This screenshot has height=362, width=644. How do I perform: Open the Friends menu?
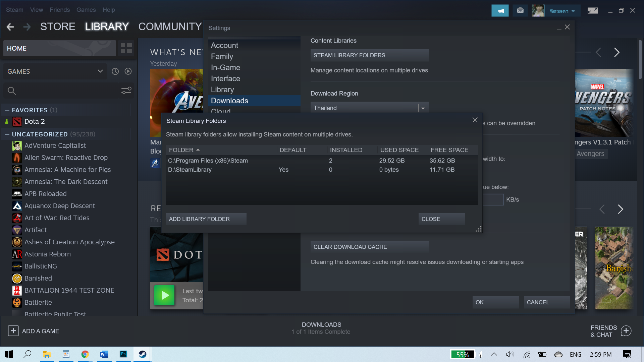60,10
